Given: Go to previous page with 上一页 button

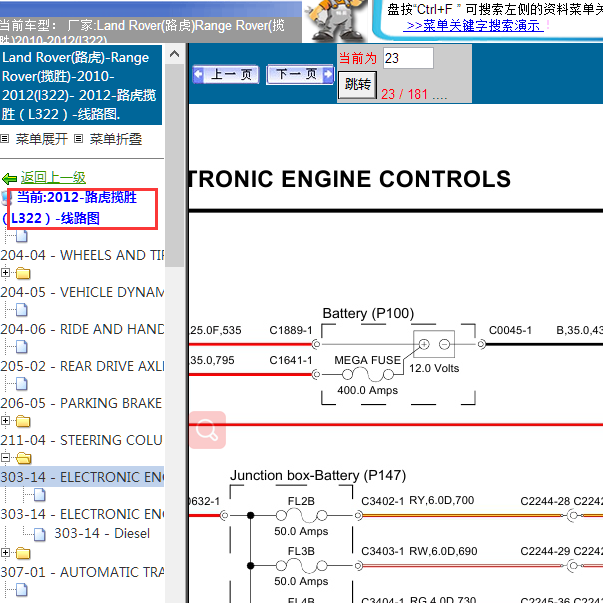Looking at the screenshot, I should click(226, 74).
